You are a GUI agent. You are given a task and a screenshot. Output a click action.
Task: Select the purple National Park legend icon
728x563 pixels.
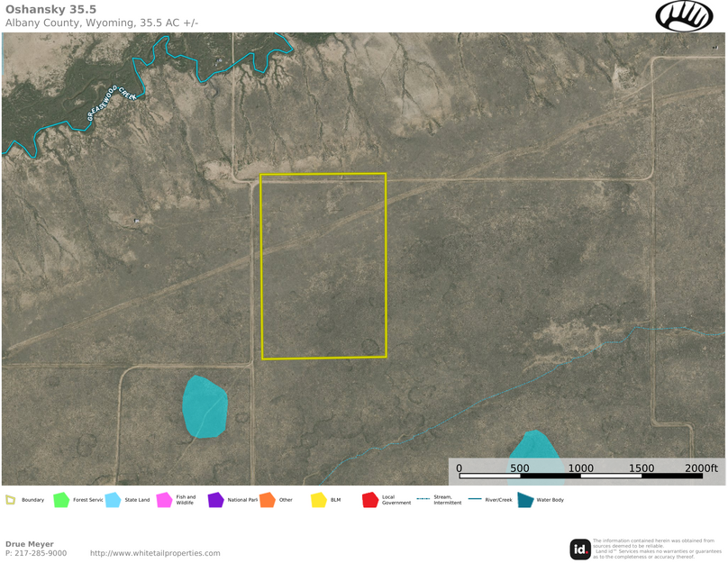(215, 500)
